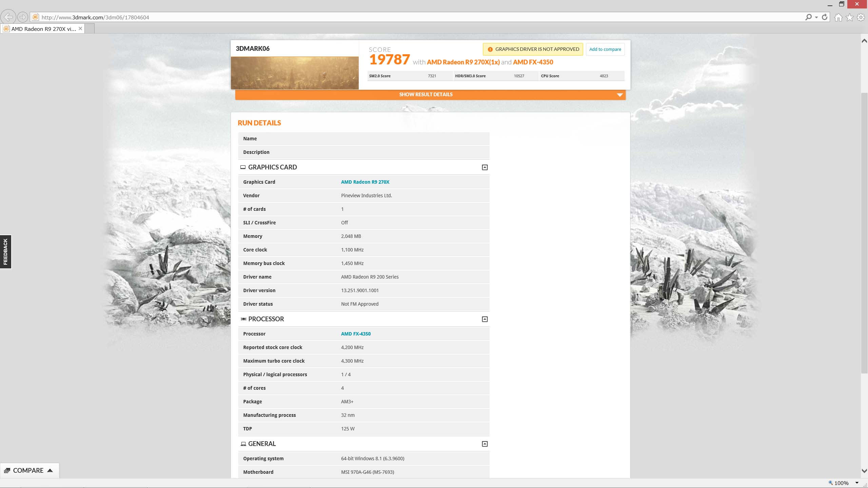The image size is (868, 488).
Task: Click Memory value 2,048 MB
Action: point(351,236)
